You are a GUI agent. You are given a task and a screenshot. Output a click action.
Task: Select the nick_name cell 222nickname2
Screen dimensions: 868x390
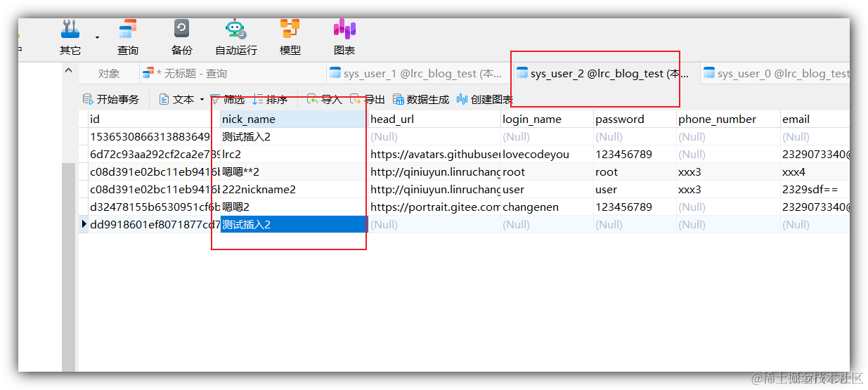click(x=294, y=189)
